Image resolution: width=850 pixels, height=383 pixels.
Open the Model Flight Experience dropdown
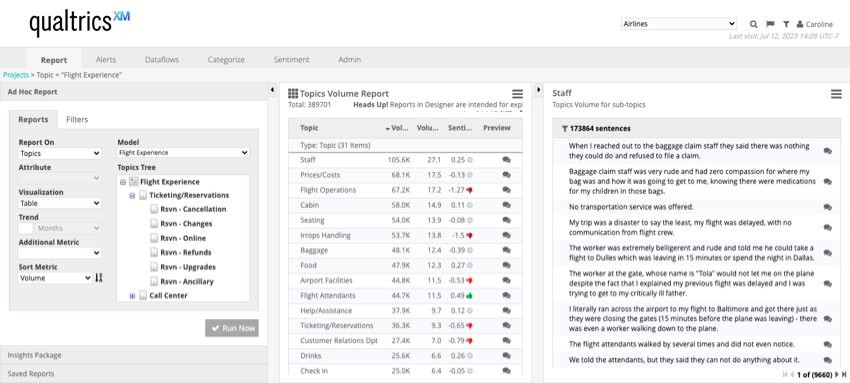tap(184, 153)
